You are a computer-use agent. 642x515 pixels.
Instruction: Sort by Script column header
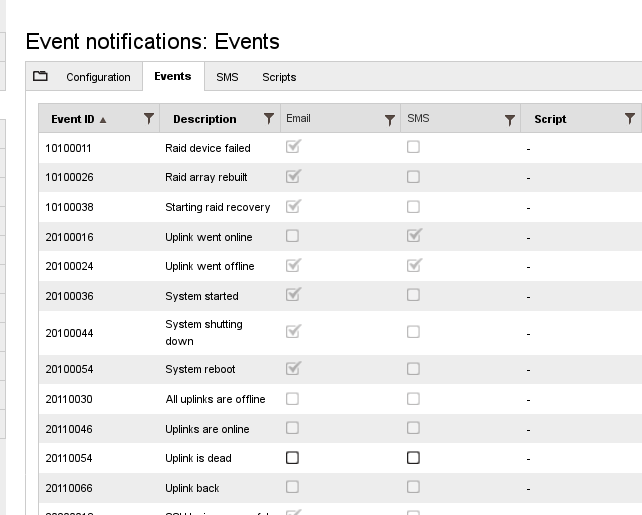[550, 119]
